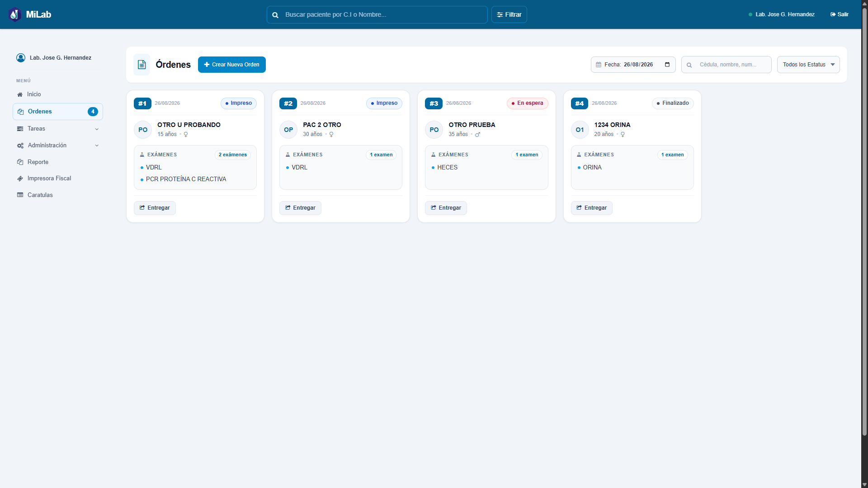Click Entregar on OTRO PRUEBA order
Image resolution: width=868 pixels, height=488 pixels.
446,208
